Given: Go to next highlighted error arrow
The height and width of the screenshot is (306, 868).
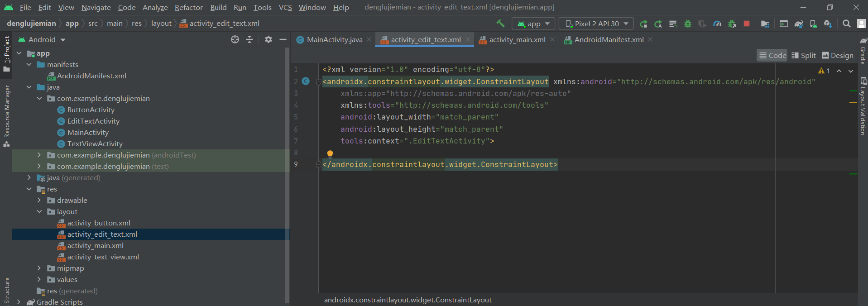Looking at the screenshot, I should tap(851, 71).
